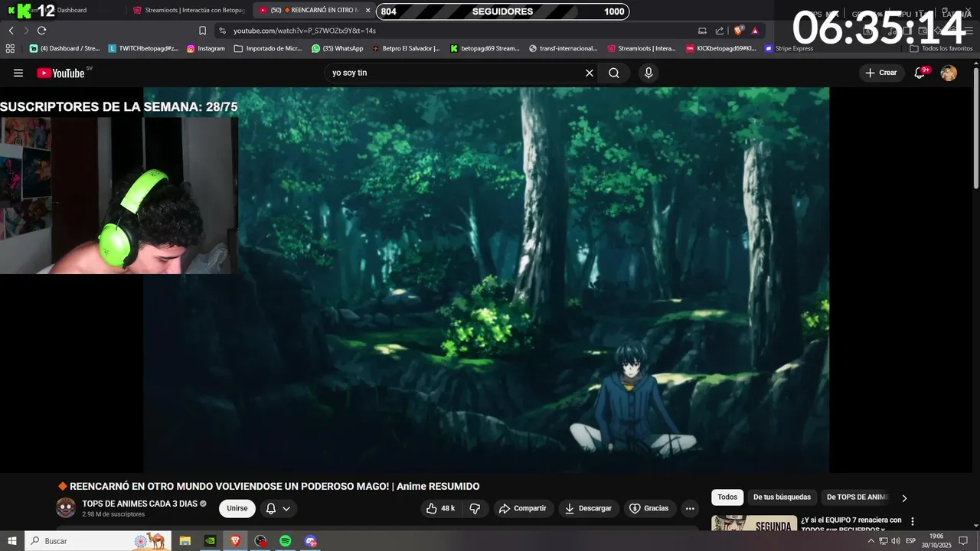
Task: Go back in browser history
Action: click(11, 31)
